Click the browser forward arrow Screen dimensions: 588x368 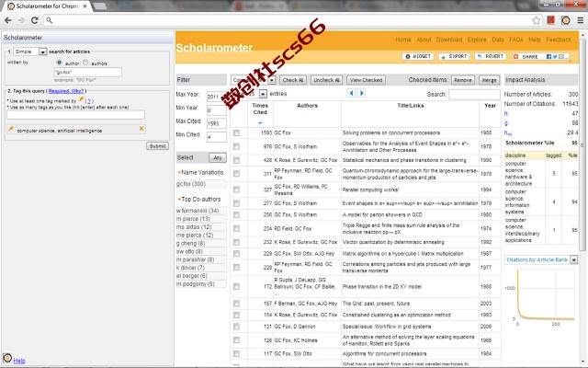[x=21, y=20]
